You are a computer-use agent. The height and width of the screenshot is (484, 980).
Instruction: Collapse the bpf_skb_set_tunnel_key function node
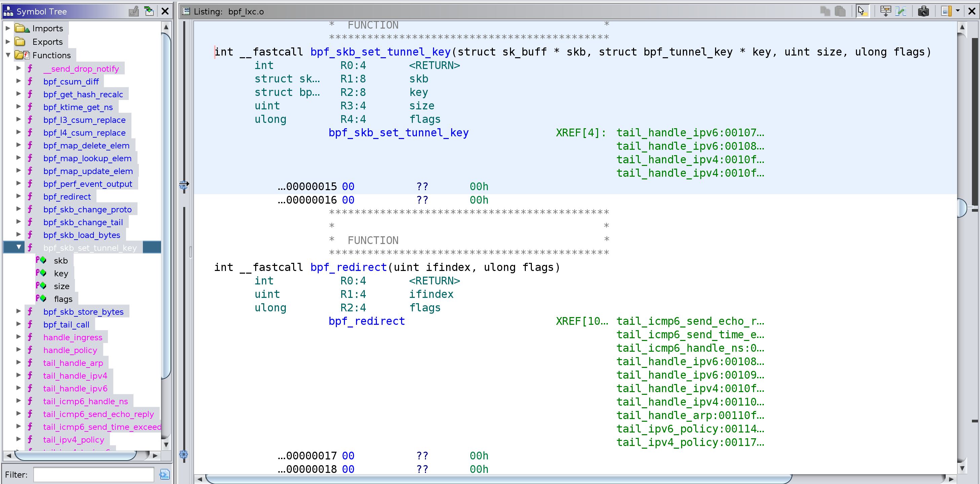coord(18,247)
